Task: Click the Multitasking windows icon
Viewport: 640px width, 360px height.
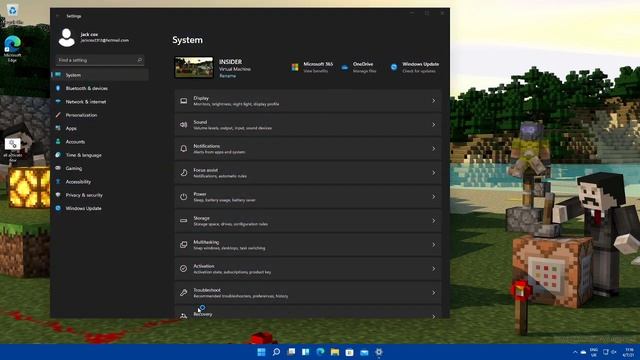Action: click(x=184, y=244)
